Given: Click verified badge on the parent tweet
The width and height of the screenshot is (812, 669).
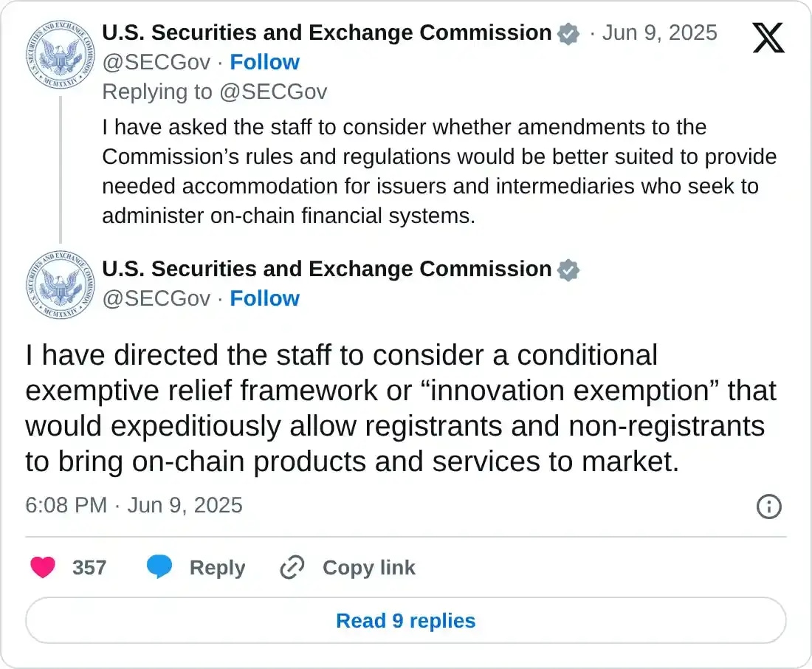Looking at the screenshot, I should coord(568,34).
